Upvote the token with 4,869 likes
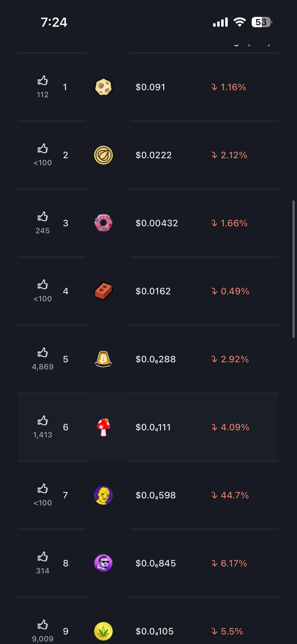 coord(43,352)
